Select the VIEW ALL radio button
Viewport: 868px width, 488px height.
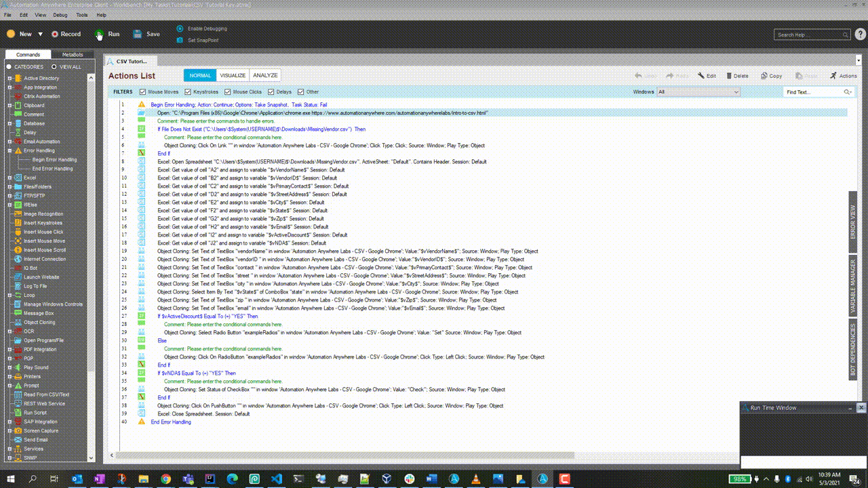(54, 67)
